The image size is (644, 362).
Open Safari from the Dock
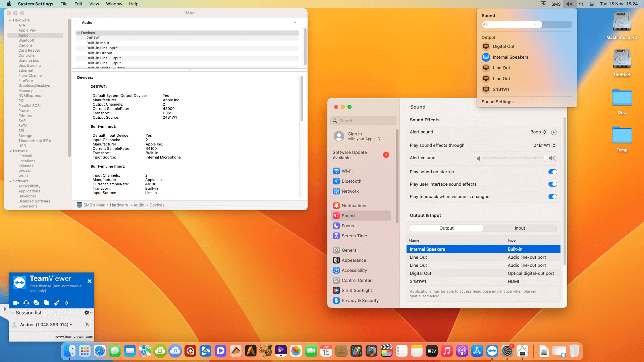tap(100, 351)
